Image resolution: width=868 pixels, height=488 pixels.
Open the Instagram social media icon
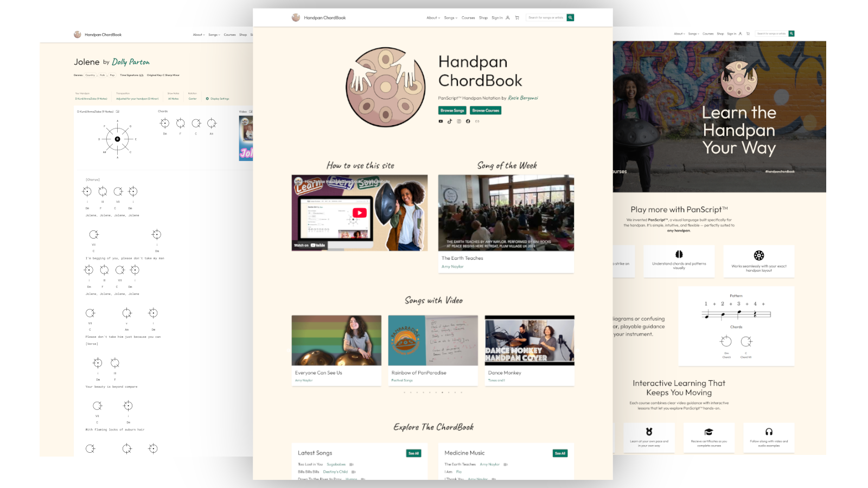pos(459,121)
